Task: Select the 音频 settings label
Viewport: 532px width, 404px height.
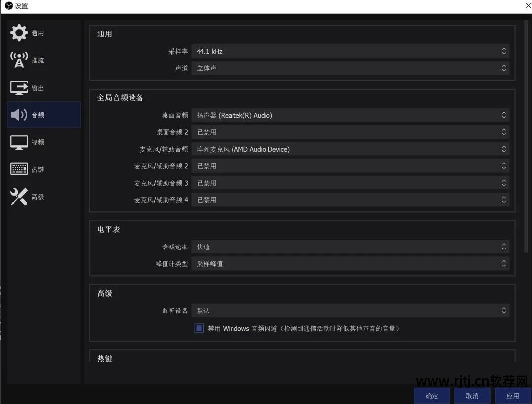Action: pyautogui.click(x=37, y=115)
